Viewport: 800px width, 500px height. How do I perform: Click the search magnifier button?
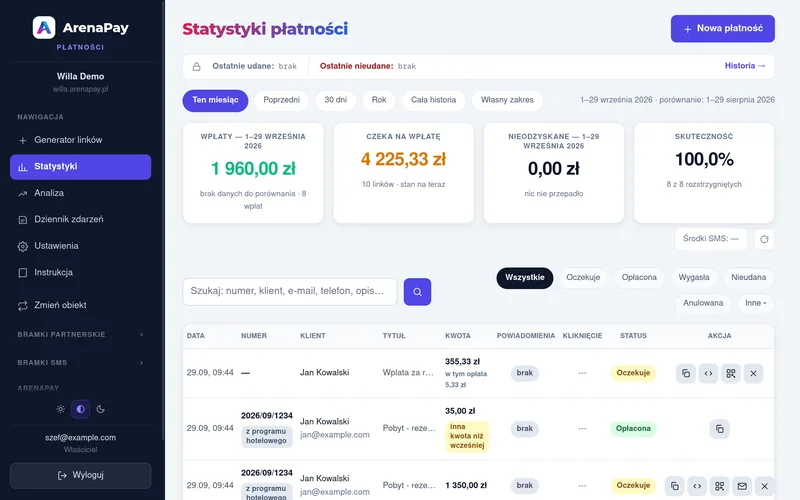click(417, 292)
